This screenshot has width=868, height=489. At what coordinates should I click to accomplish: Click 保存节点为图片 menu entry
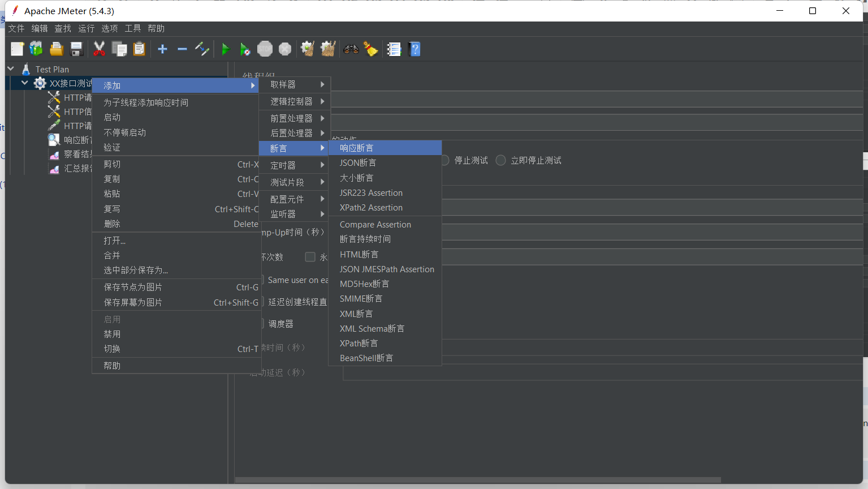point(175,287)
